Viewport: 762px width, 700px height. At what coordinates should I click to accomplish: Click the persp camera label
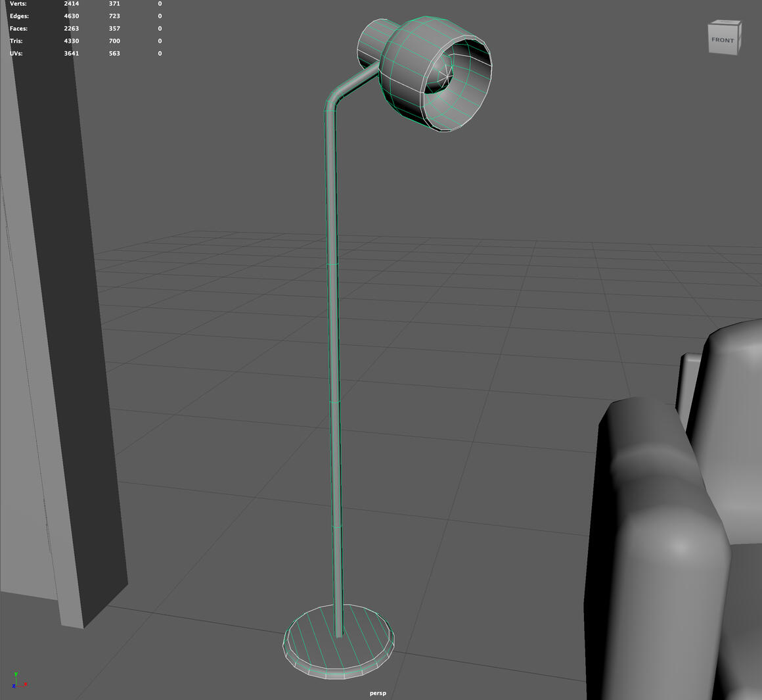[378, 692]
